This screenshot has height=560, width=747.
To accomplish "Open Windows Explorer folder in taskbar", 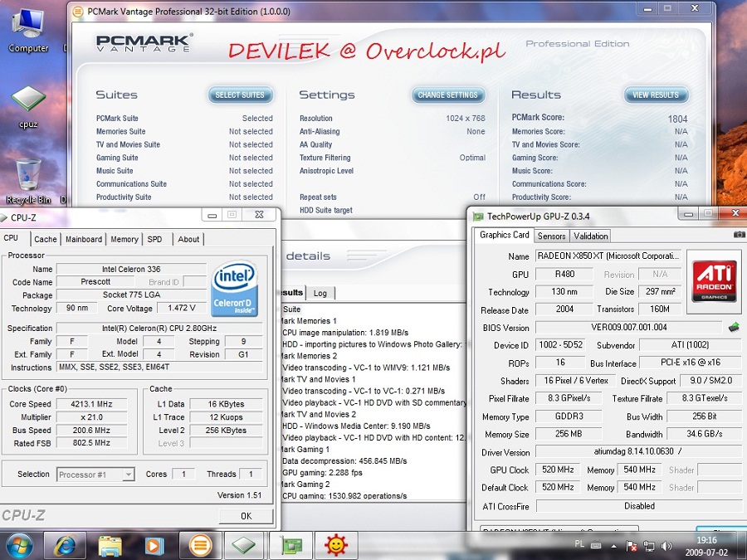I will pos(110,546).
